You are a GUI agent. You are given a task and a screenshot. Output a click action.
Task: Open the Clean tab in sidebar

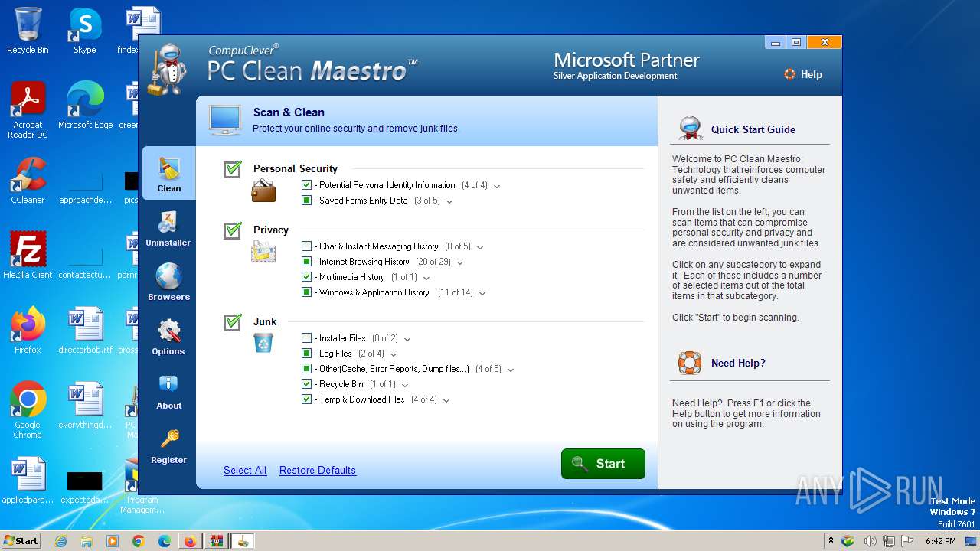(168, 174)
